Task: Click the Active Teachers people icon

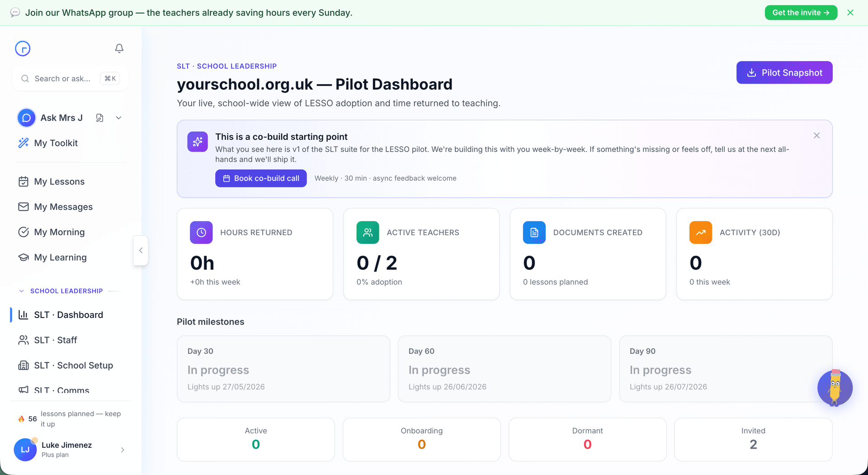Action: pyautogui.click(x=368, y=233)
